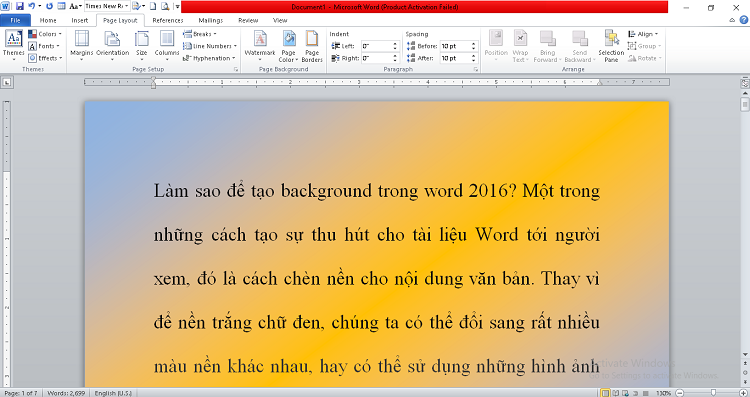Click the Select Browse Object circle icon

coord(745,372)
